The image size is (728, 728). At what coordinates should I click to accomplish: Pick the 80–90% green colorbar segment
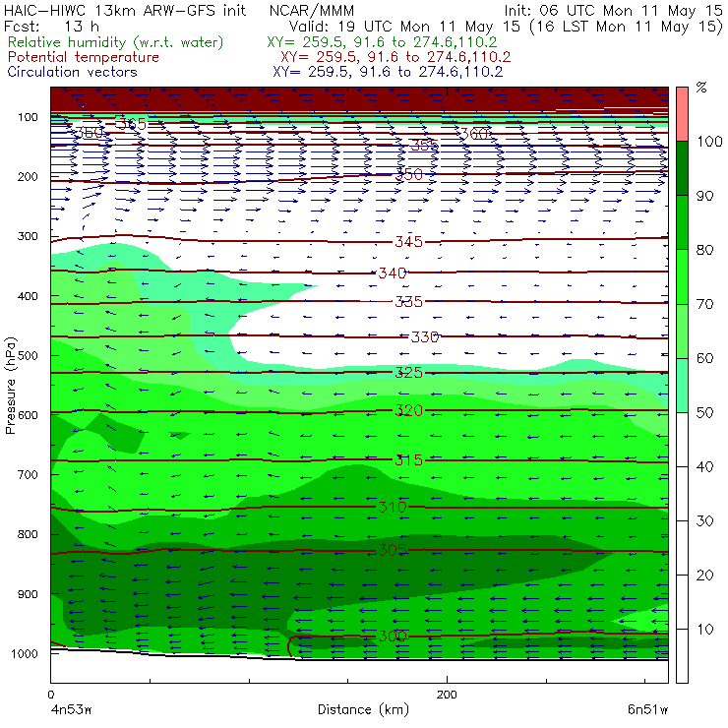click(x=682, y=222)
